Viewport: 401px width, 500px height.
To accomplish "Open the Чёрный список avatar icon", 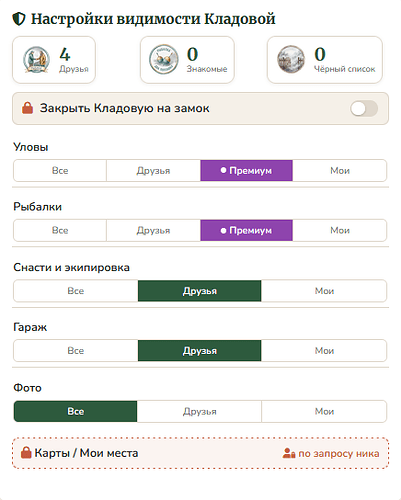I will tap(291, 60).
